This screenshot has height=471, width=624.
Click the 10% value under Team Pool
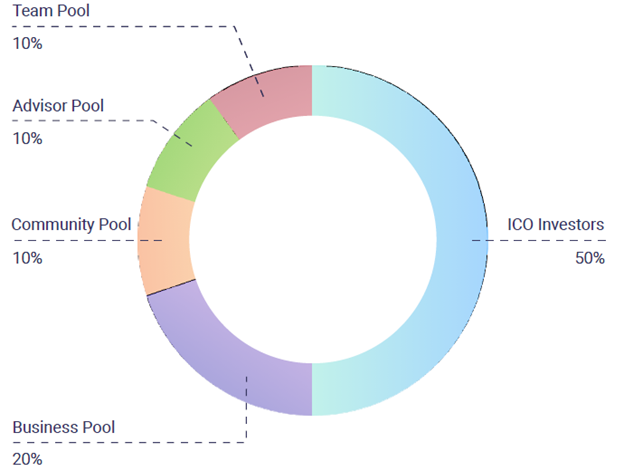click(27, 44)
